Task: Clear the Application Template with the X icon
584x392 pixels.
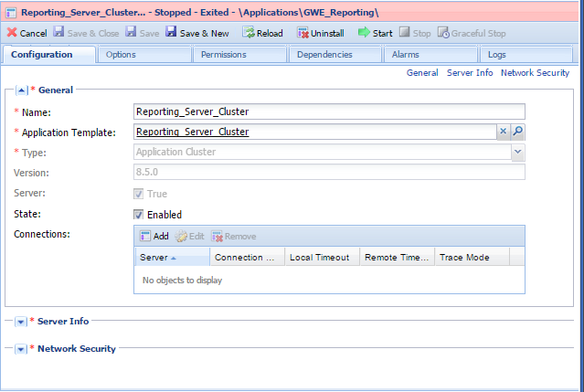Action: click(x=504, y=132)
